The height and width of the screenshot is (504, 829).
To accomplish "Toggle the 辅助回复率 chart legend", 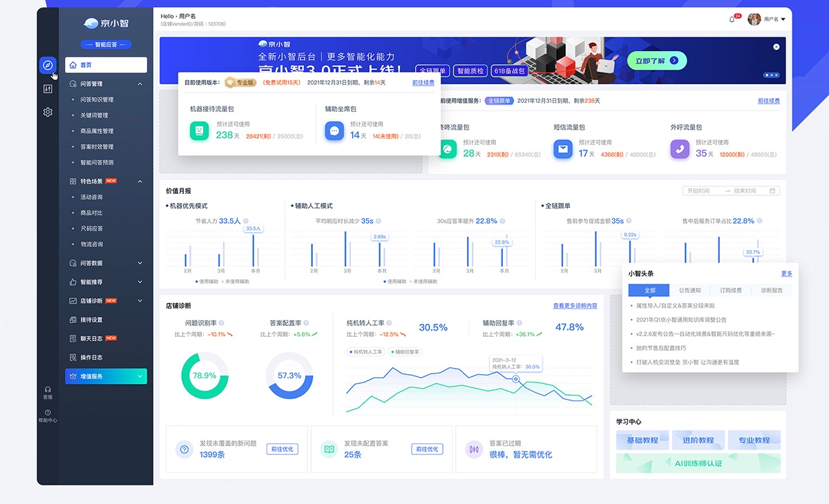I will click(406, 352).
